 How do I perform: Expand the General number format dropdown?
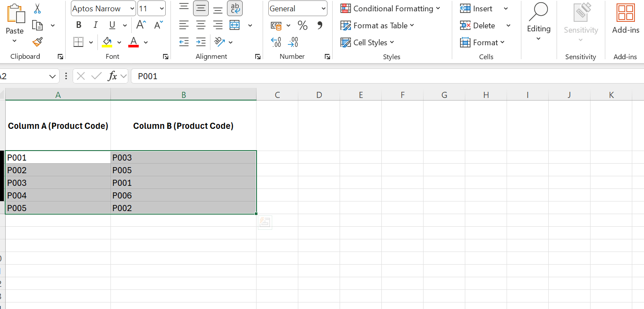324,8
